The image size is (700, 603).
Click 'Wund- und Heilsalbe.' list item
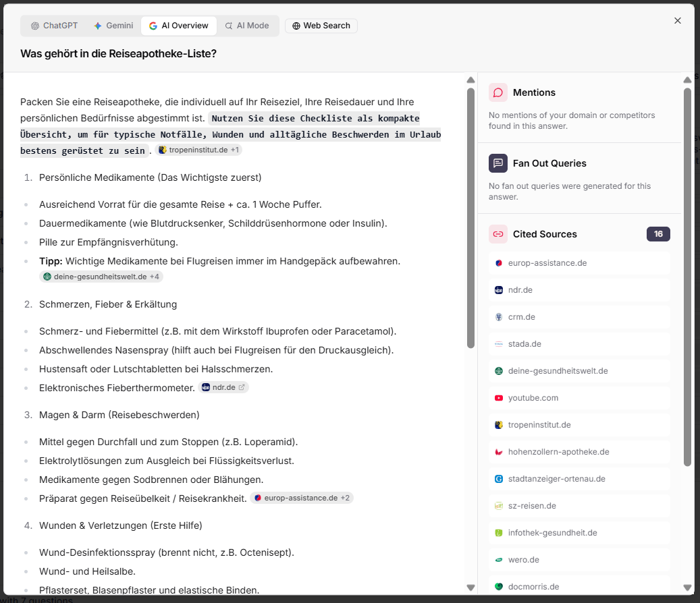[88, 571]
